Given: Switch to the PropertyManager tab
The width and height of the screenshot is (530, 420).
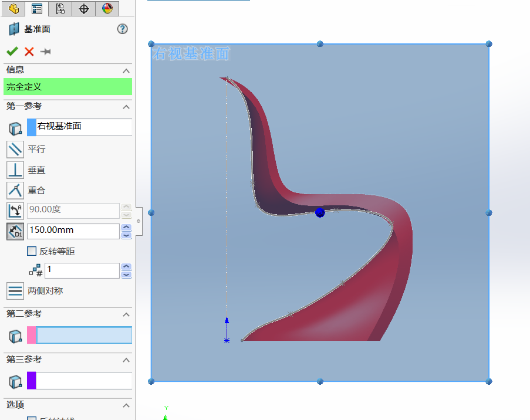Looking at the screenshot, I should 36,8.
